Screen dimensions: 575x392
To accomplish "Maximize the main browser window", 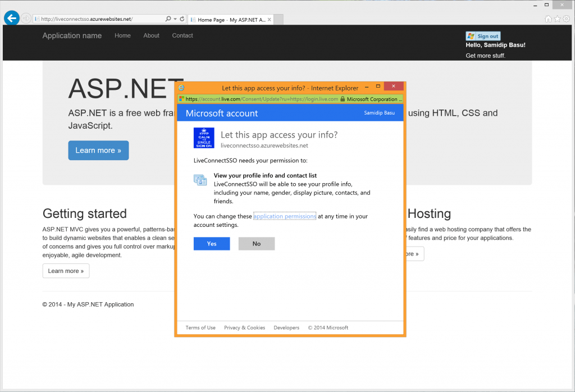I will (x=546, y=4).
